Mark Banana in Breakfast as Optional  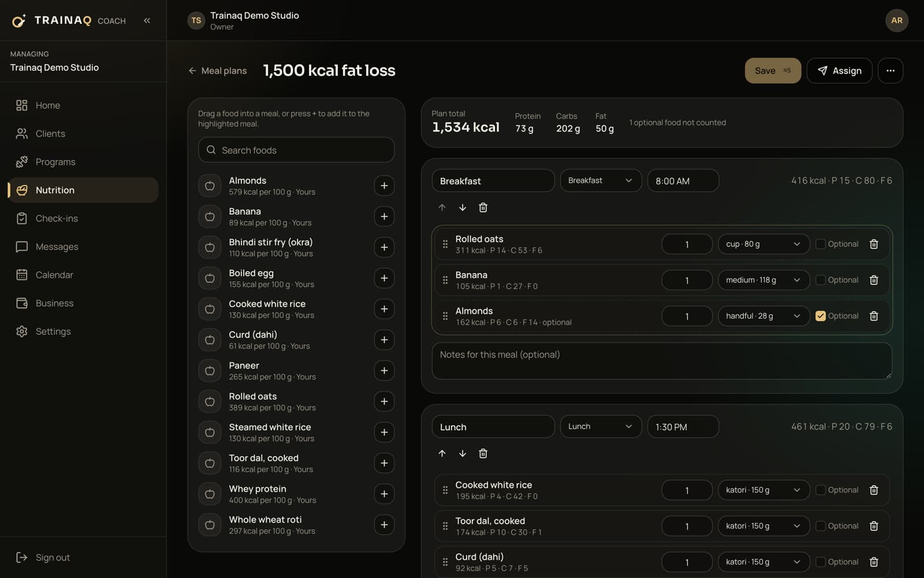pyautogui.click(x=820, y=280)
